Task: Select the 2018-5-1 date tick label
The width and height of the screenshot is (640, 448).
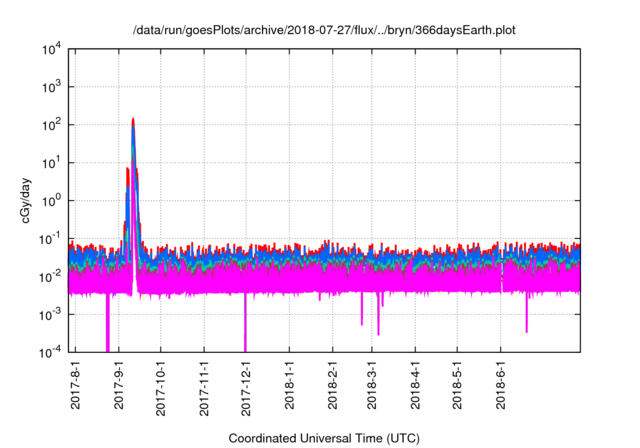Action: (x=457, y=385)
